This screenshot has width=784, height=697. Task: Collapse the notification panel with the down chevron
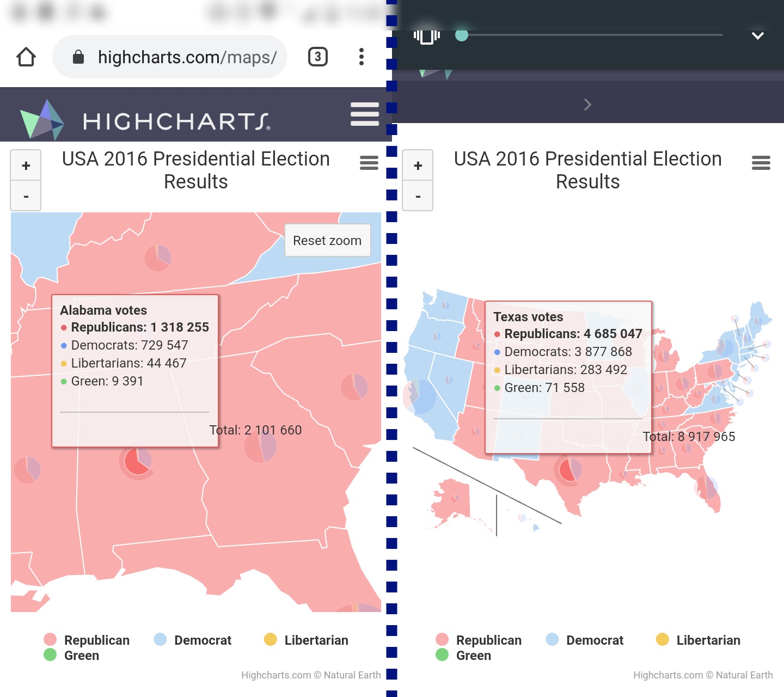757,36
